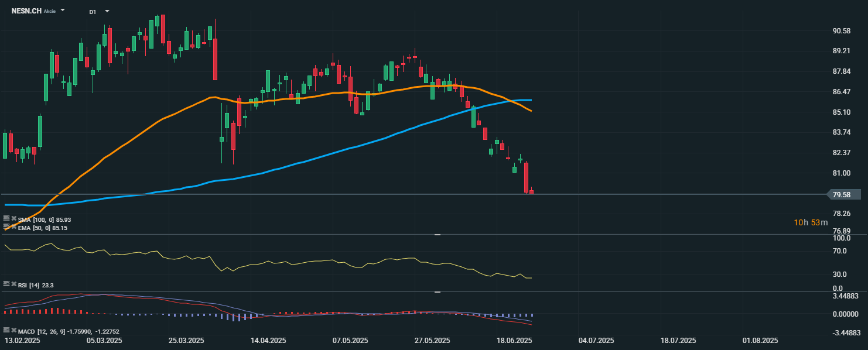
Task: Remove the SMA indicator with its X
Action: 14,219
